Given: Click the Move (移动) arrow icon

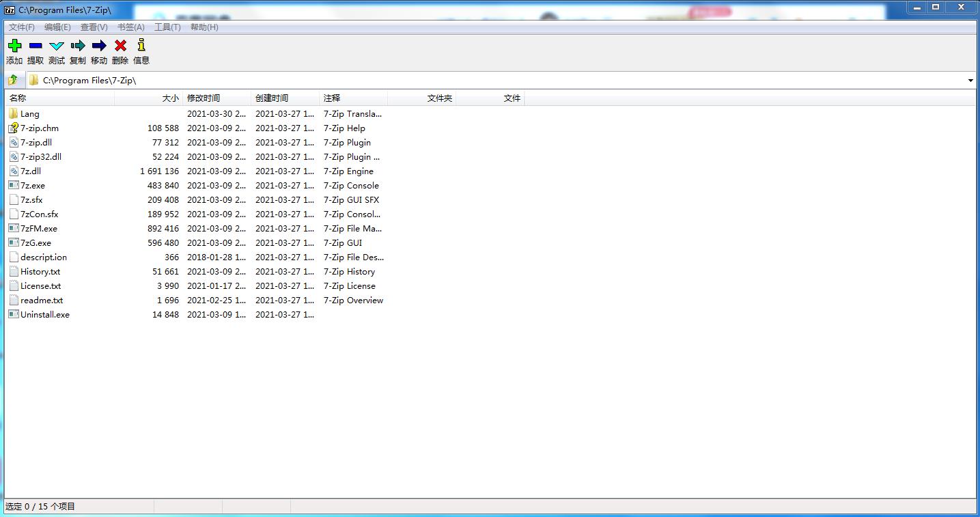Looking at the screenshot, I should point(99,46).
